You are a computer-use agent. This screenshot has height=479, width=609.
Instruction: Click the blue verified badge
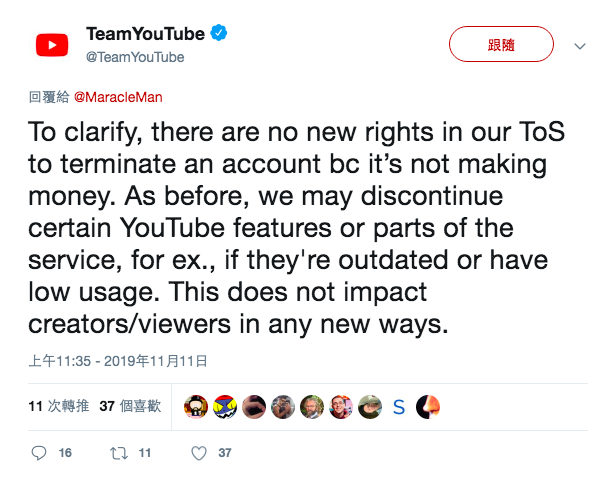pyautogui.click(x=219, y=33)
